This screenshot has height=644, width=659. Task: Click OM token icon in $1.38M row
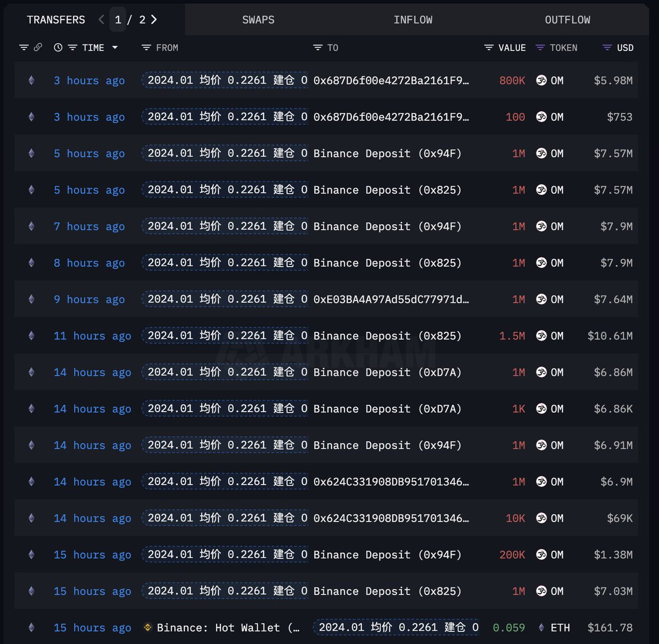(541, 554)
